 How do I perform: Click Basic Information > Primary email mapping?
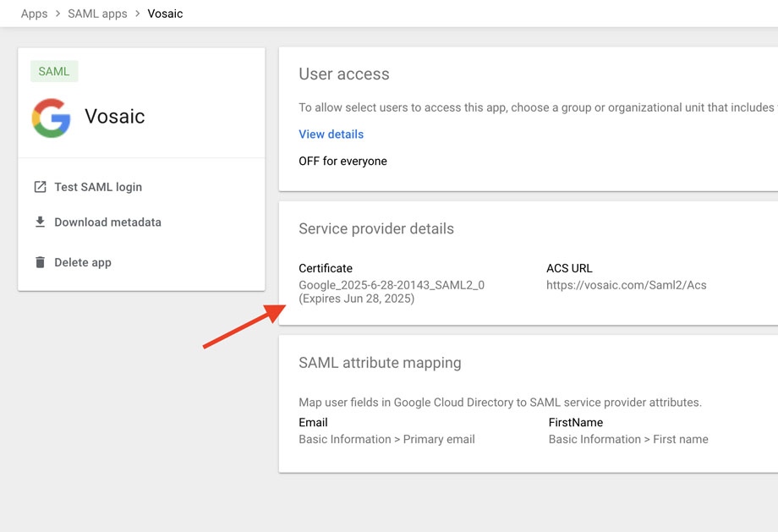pos(387,439)
